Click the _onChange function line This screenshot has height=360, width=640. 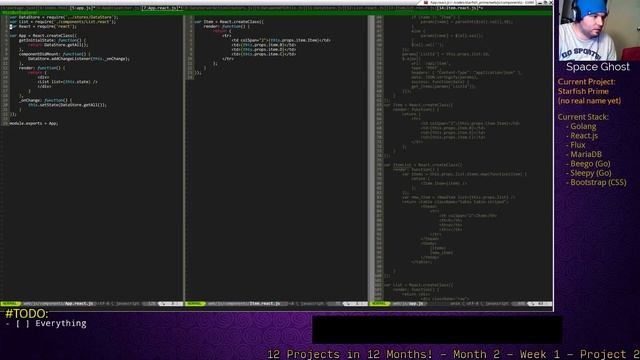click(x=46, y=100)
